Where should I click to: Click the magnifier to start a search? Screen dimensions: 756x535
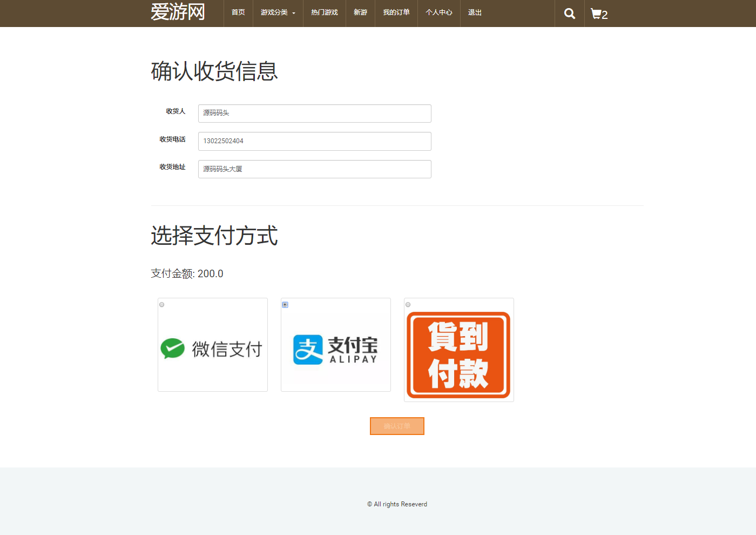(x=569, y=14)
